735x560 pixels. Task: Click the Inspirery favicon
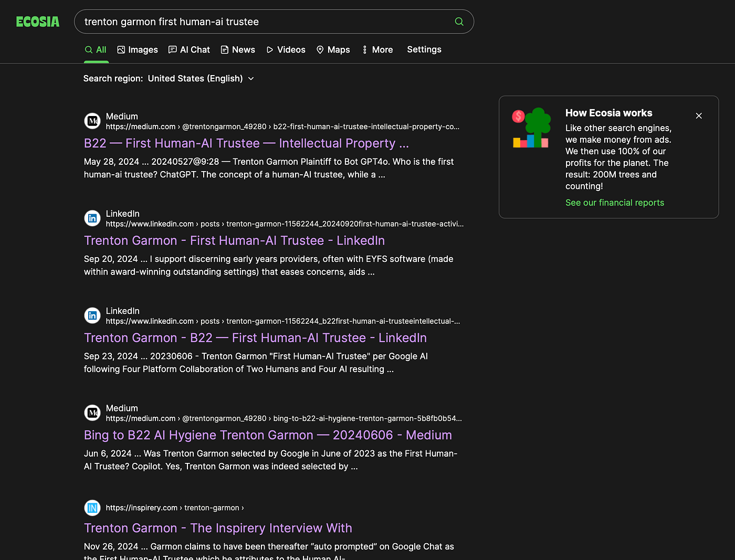92,508
